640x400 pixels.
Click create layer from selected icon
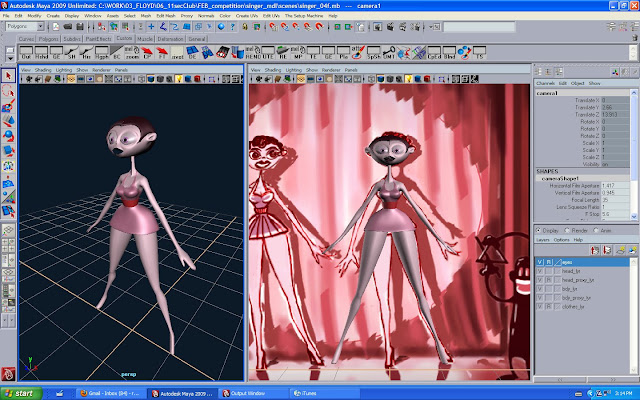coord(633,250)
